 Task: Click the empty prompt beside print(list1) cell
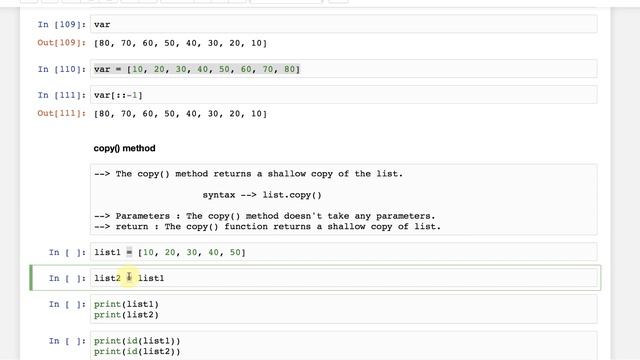(67, 304)
